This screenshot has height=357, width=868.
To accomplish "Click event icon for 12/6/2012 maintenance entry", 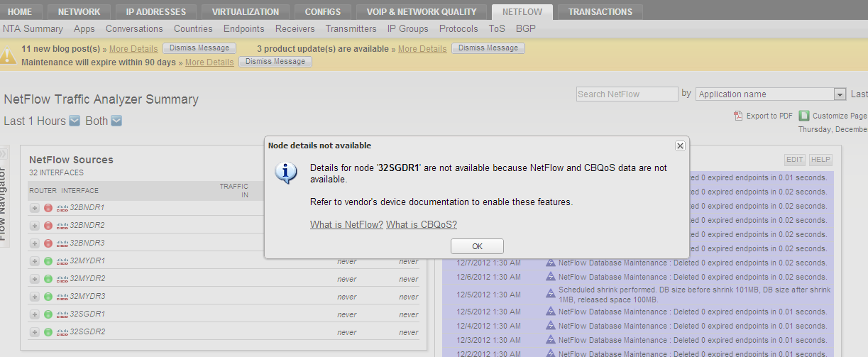I will [550, 277].
